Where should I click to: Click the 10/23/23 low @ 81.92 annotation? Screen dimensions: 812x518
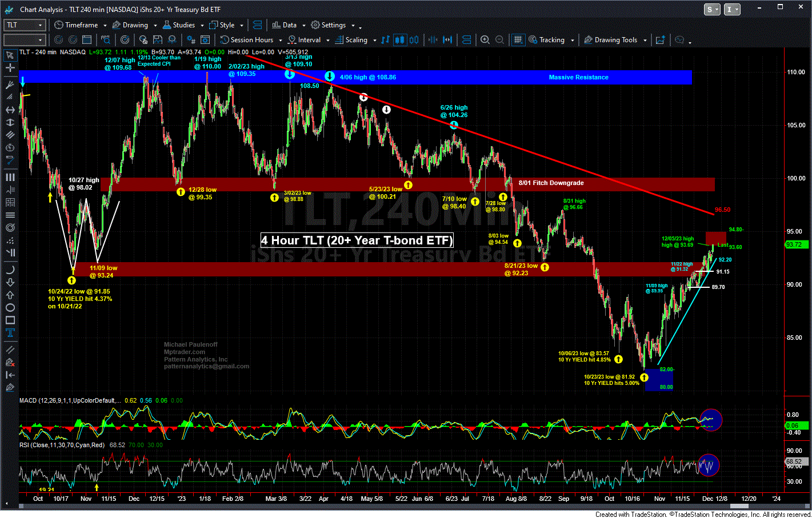tap(611, 380)
